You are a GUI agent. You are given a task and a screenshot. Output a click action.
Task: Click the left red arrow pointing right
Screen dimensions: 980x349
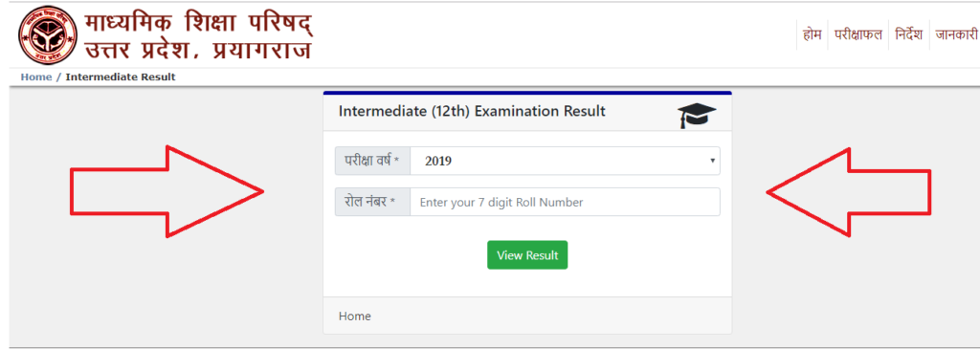[166, 191]
